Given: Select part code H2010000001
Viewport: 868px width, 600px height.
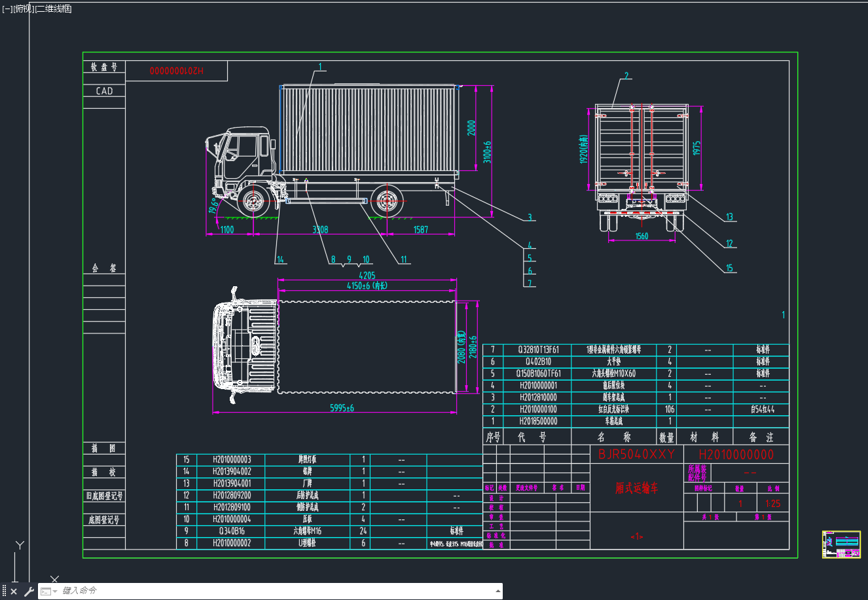Looking at the screenshot, I should pyautogui.click(x=539, y=385).
